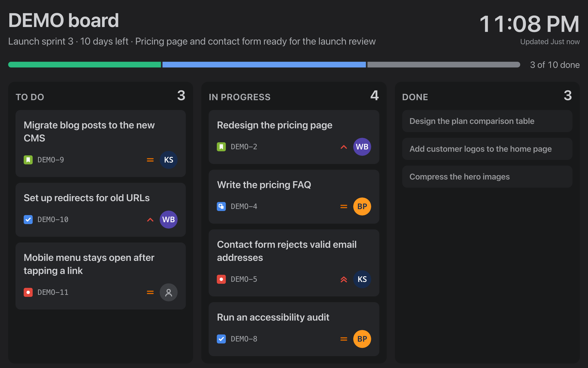Click the task type icon beside DEMO-10

[28, 220]
